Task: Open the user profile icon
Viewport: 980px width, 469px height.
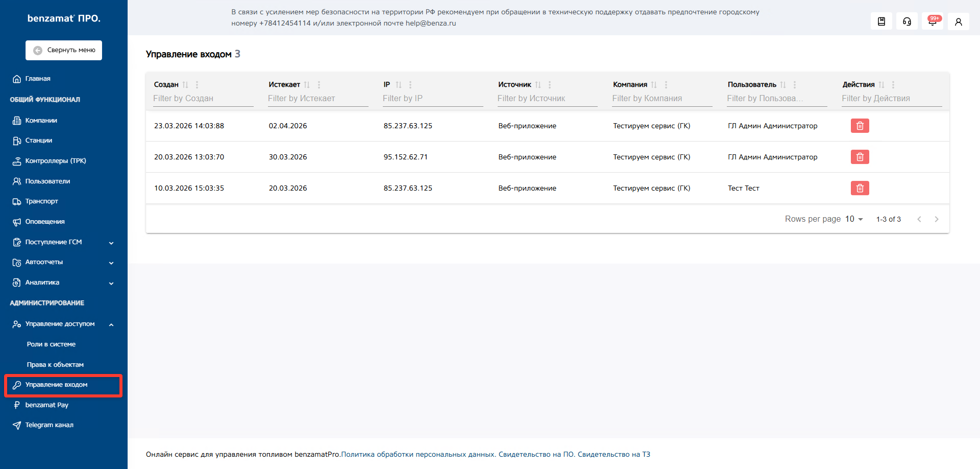Action: tap(958, 21)
